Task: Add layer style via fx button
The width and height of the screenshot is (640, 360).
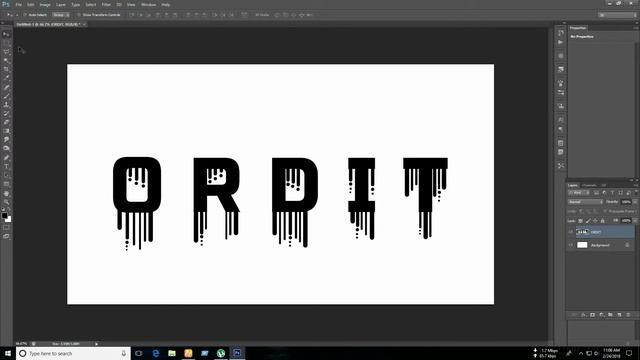Action: click(x=583, y=315)
